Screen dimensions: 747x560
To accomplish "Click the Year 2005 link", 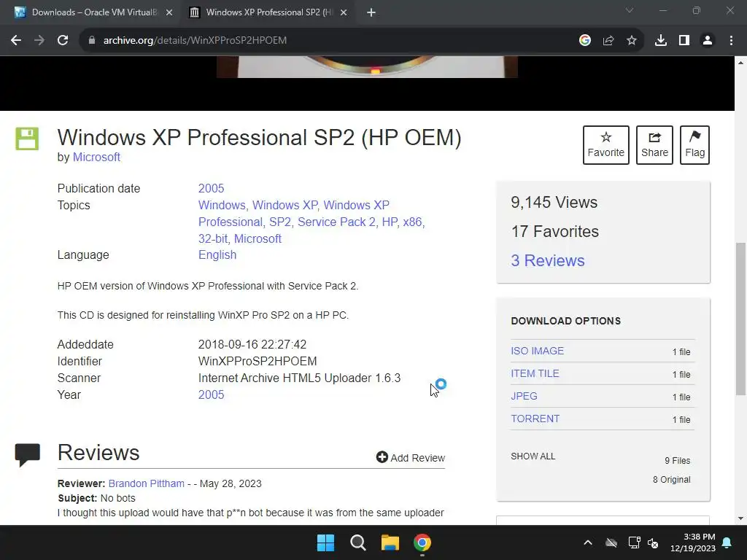I will click(x=211, y=394).
